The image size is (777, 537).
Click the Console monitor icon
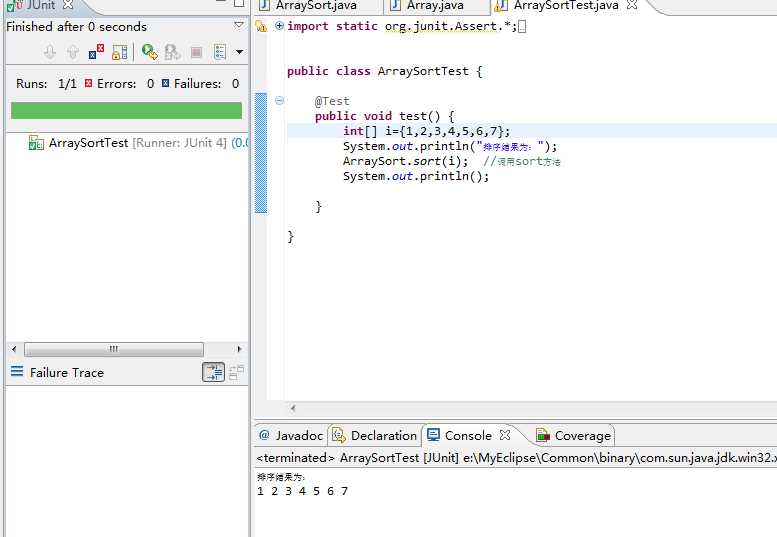pyautogui.click(x=433, y=435)
